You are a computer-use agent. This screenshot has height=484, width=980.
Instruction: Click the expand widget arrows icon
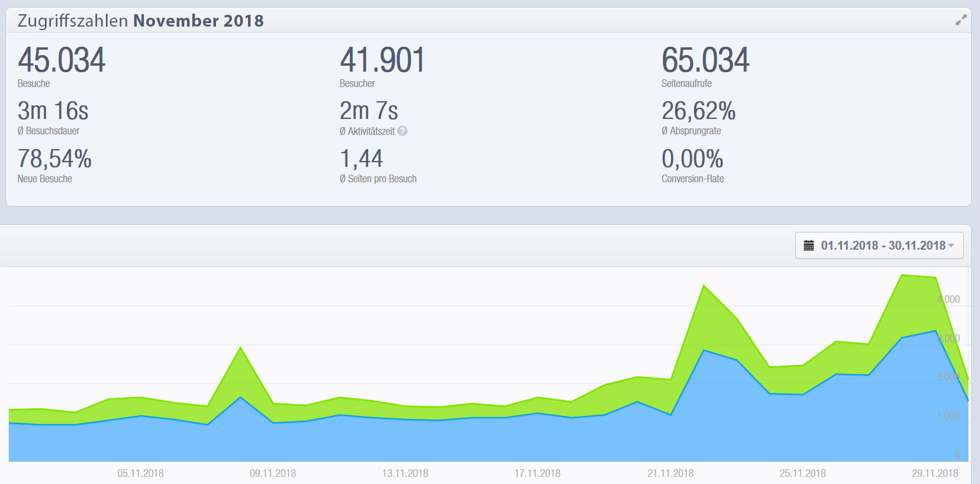pyautogui.click(x=961, y=20)
